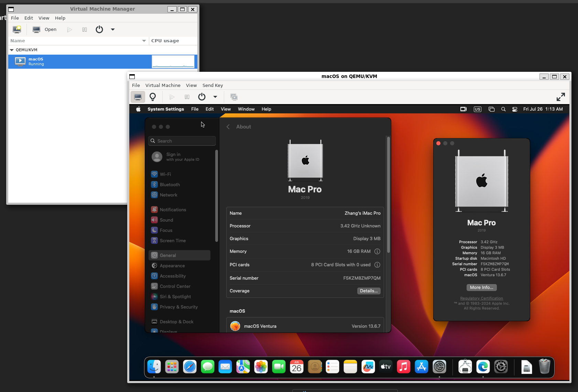
Task: Click the CPU usage column header
Action: (x=173, y=41)
